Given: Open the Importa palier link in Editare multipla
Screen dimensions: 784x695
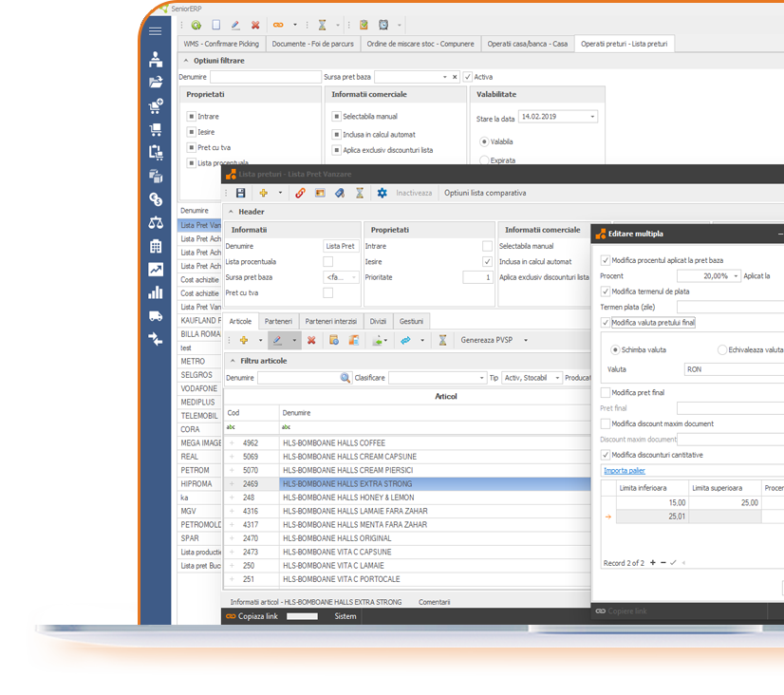Looking at the screenshot, I should click(623, 470).
